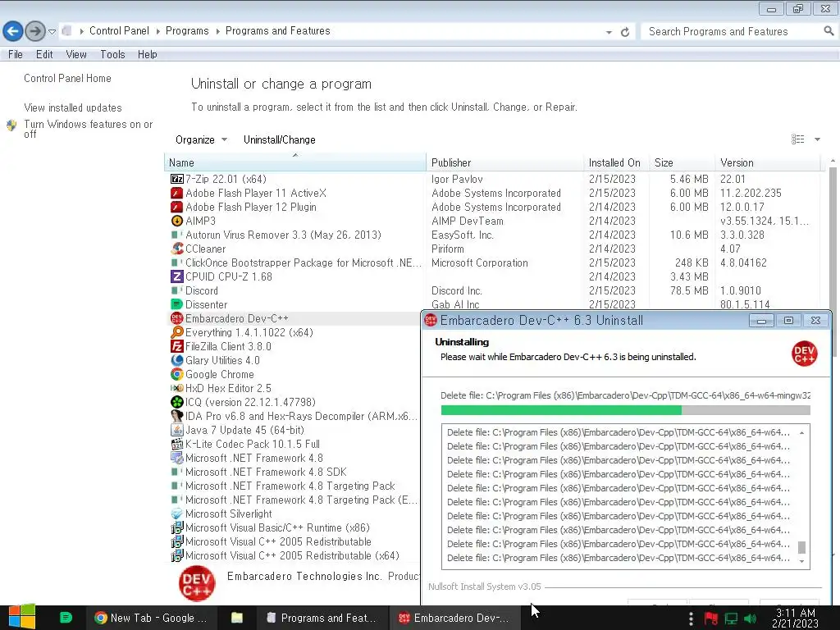Select the Discord program row
Viewport: 840px width, 630px height.
tap(493, 290)
